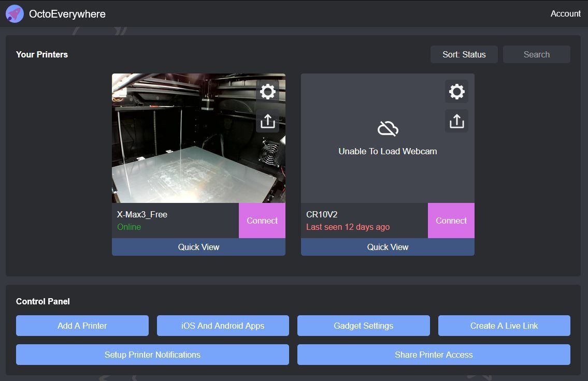This screenshot has width=588, height=381.
Task: Click Share Printer Access button
Action: 434,355
